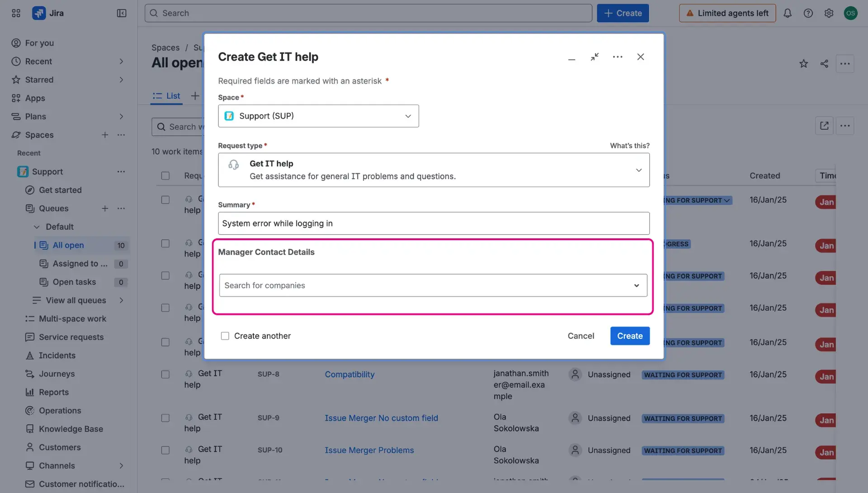Open the What's this? link
Image resolution: width=868 pixels, height=493 pixels.
pos(629,146)
